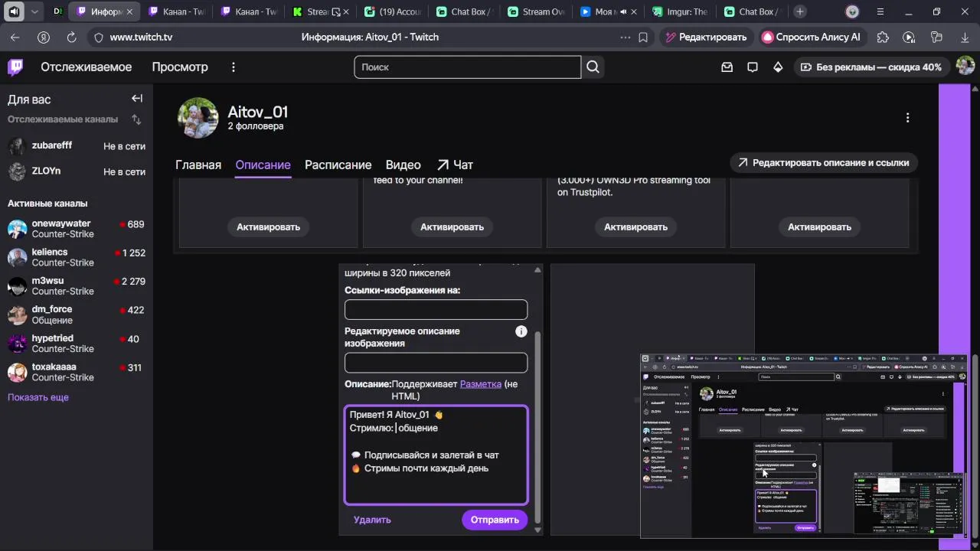Click "Удалить" panel button

pos(372,520)
